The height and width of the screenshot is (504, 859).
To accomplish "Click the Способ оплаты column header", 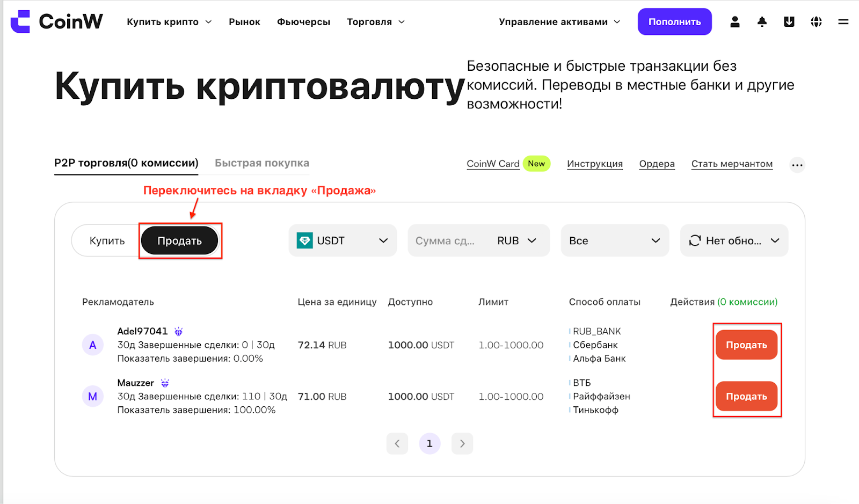I will 605,302.
